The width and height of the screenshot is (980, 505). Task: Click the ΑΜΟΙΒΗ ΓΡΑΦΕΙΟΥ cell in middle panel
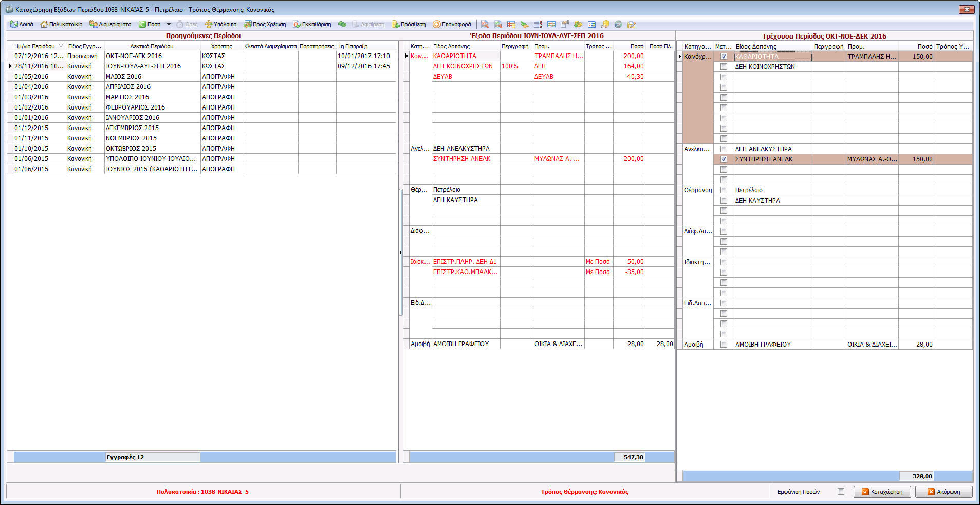(x=466, y=344)
